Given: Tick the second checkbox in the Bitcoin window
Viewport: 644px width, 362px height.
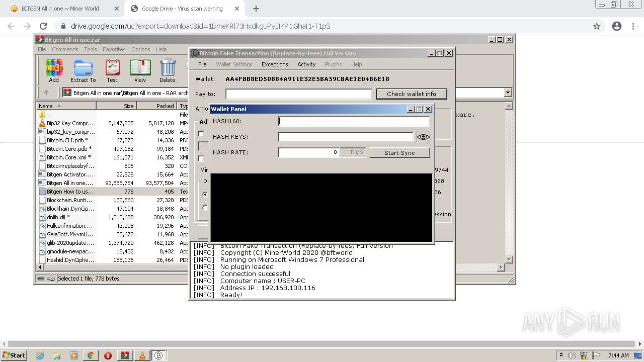Looking at the screenshot, I should point(201,158).
